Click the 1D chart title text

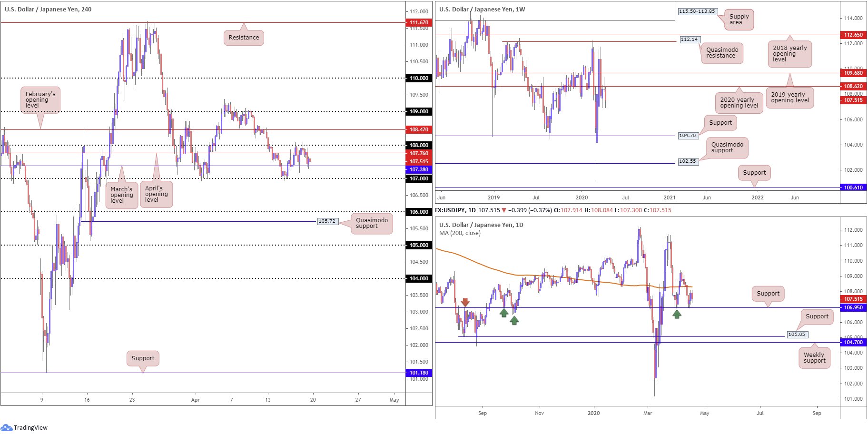click(481, 225)
